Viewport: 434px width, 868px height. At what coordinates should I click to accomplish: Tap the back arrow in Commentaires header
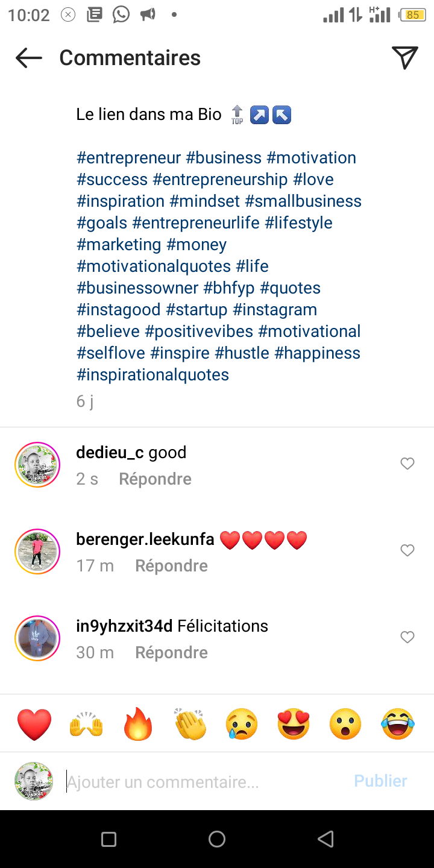tap(29, 58)
